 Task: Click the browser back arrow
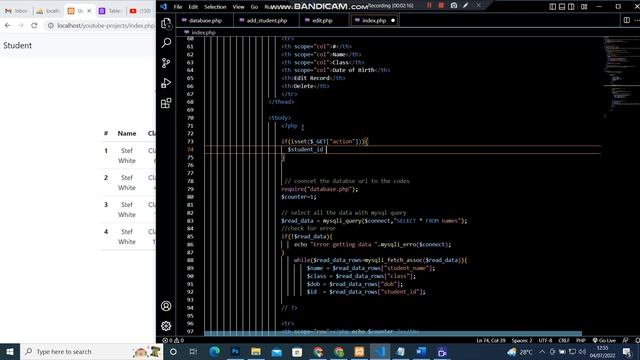tap(8, 25)
